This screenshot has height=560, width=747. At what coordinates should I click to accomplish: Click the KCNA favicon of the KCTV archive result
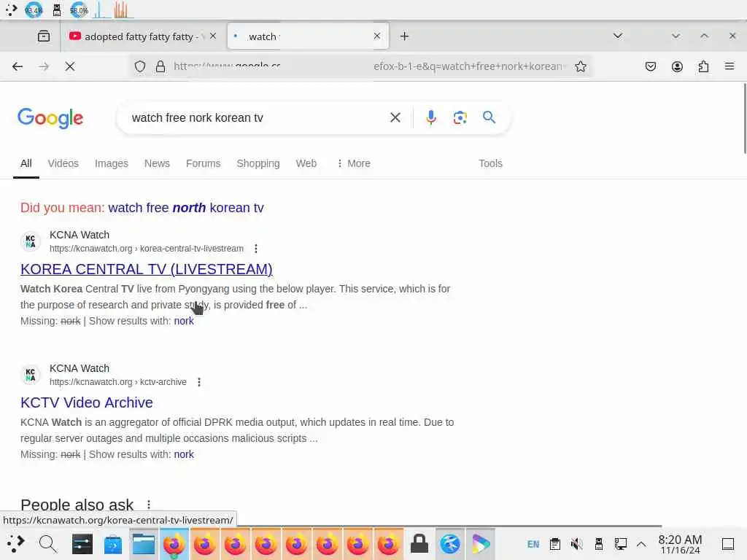point(31,374)
